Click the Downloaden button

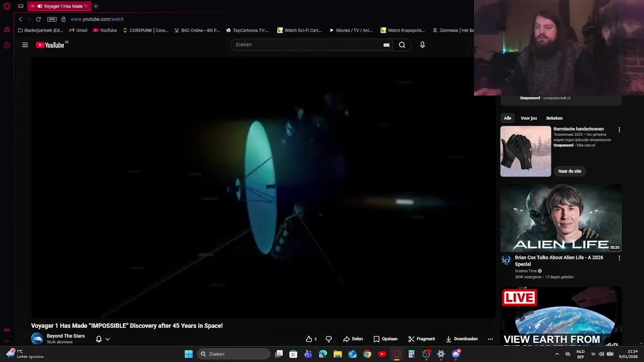tap(462, 339)
